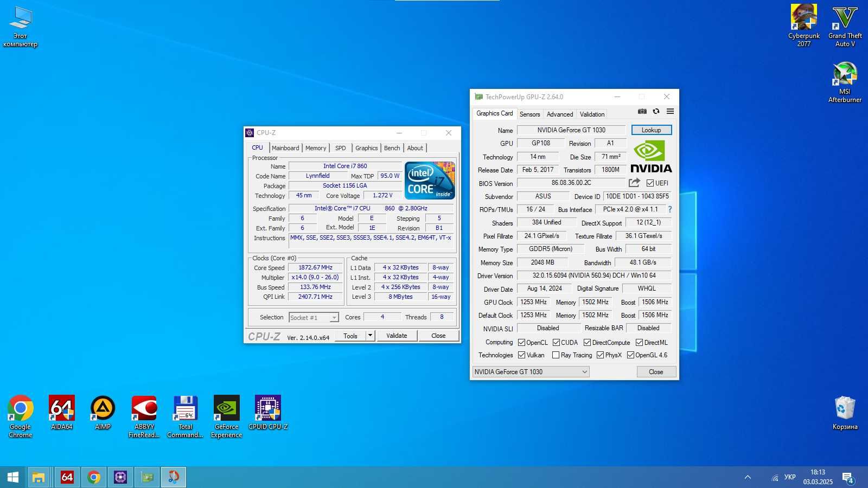
Task: Open the GPU-Z Validation tab
Action: pos(592,114)
